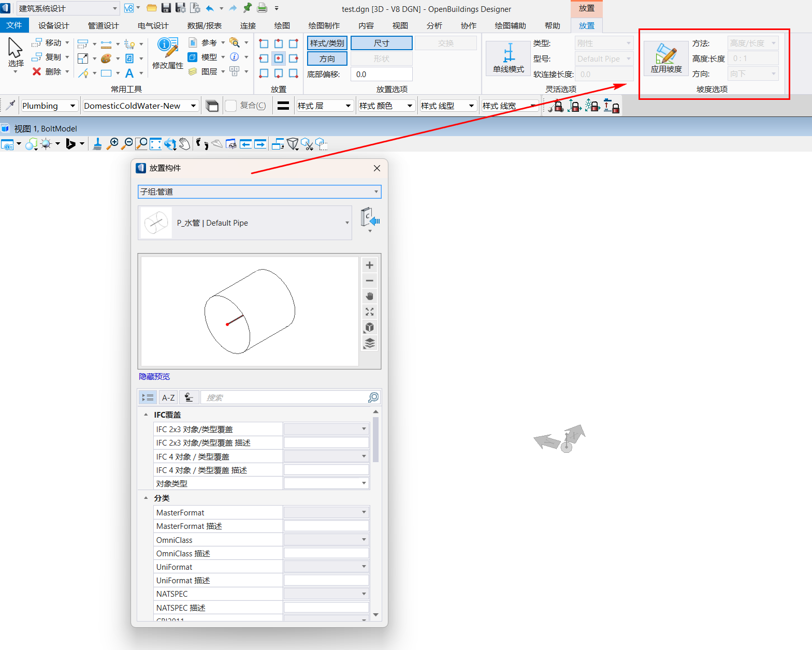The width and height of the screenshot is (812, 650).
Task: Open the Plumbing discipline dropdown
Action: pyautogui.click(x=50, y=106)
